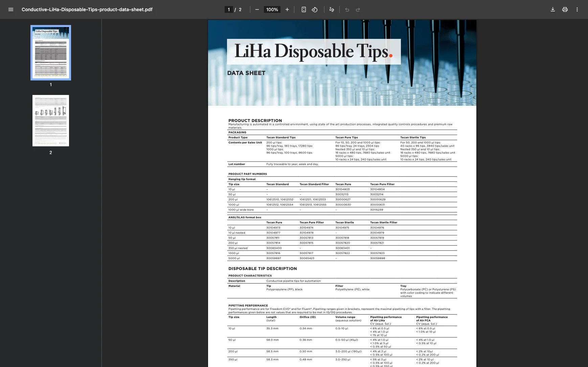The image size is (588, 367).
Task: Click the "350 µl nested" row label
Action: (238, 248)
